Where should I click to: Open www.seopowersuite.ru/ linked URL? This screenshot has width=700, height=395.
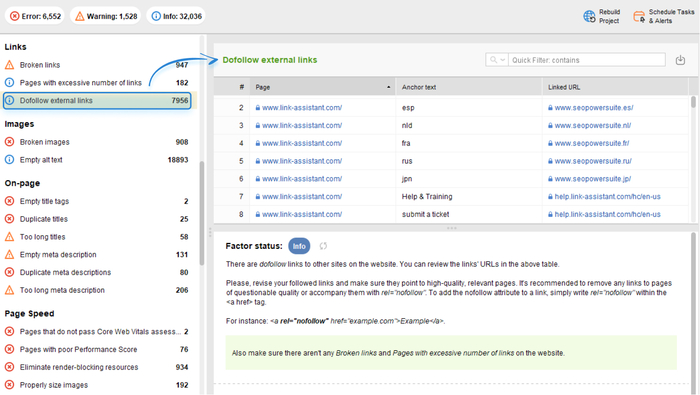(x=593, y=161)
